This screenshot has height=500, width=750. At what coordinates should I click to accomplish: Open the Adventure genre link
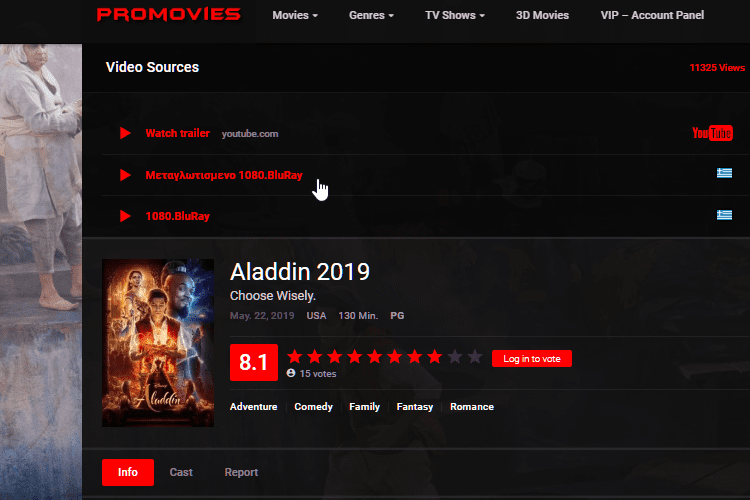(x=254, y=407)
